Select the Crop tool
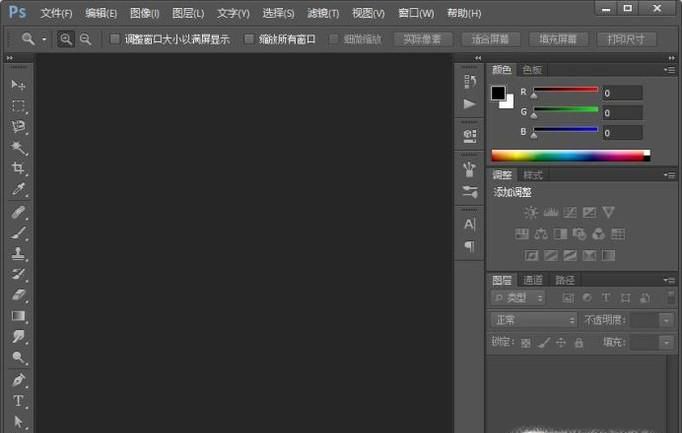 18,169
